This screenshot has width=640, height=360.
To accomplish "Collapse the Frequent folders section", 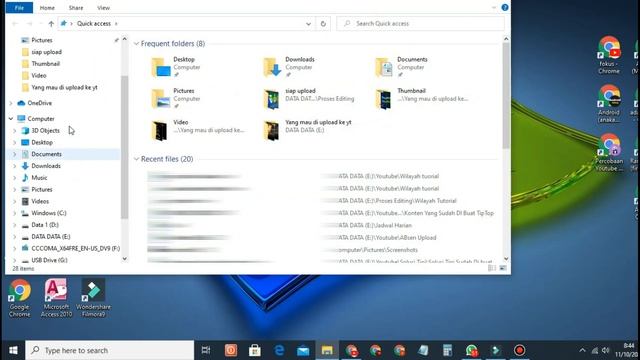I will click(136, 44).
